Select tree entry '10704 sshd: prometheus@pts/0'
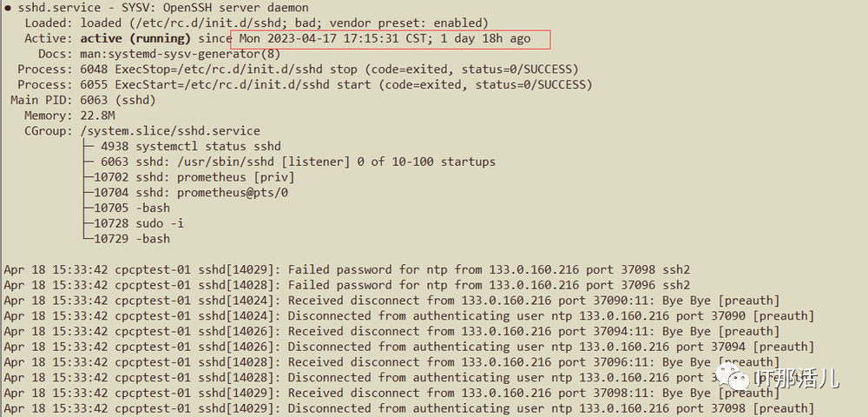The width and height of the screenshot is (868, 417). 191,193
